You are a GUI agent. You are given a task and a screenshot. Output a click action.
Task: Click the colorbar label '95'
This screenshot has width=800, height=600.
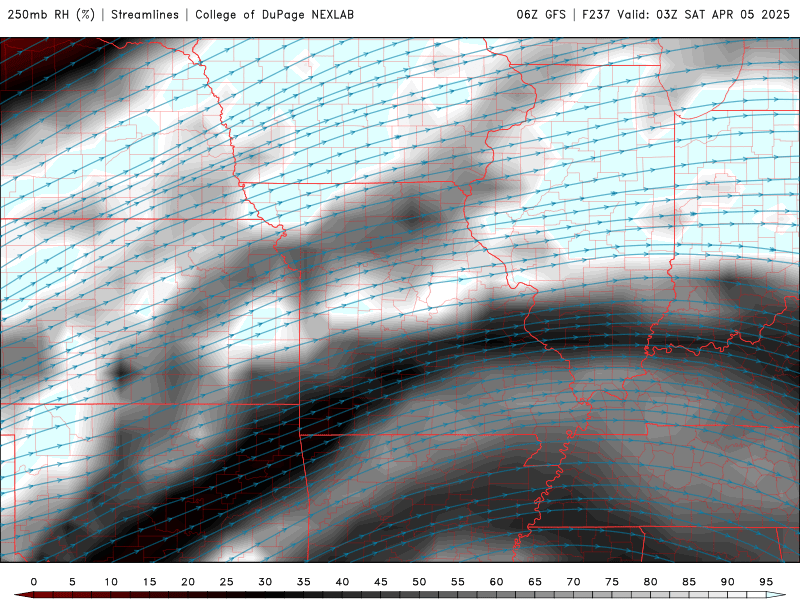[766, 582]
